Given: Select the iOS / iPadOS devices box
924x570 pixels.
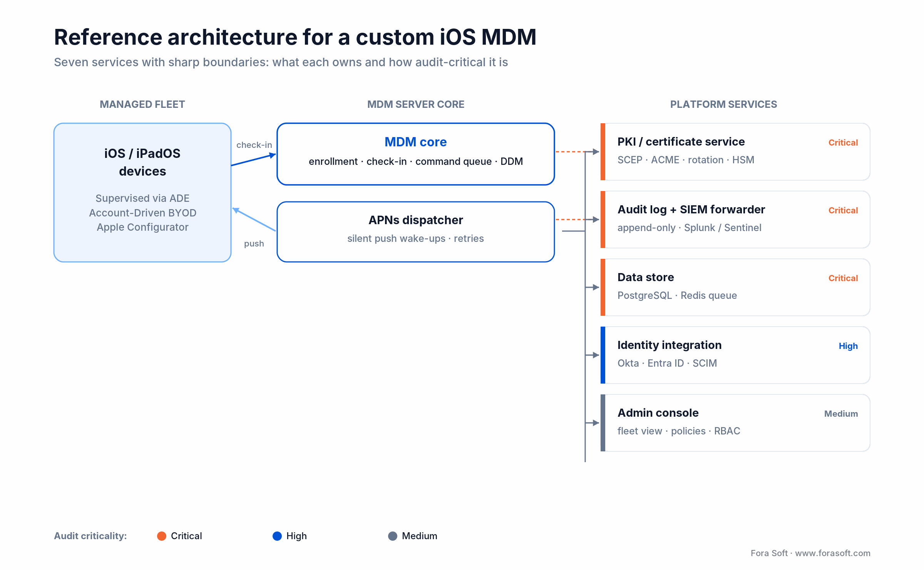Looking at the screenshot, I should pos(142,193).
